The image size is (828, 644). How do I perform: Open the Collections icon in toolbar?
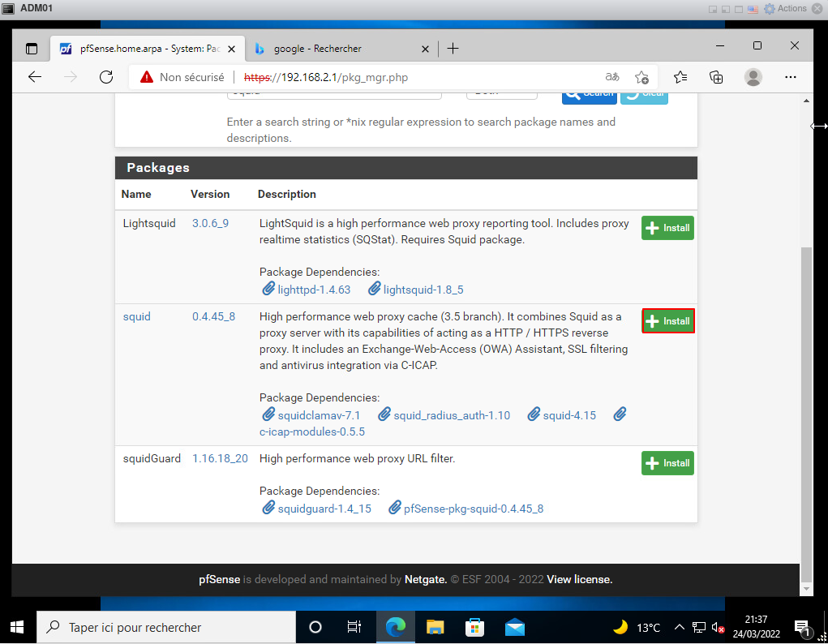tap(716, 77)
